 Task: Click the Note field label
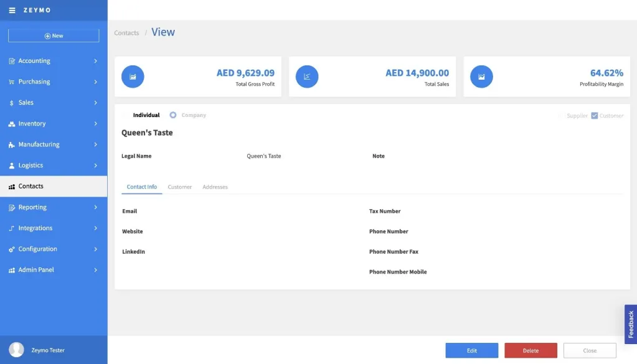pyautogui.click(x=378, y=156)
